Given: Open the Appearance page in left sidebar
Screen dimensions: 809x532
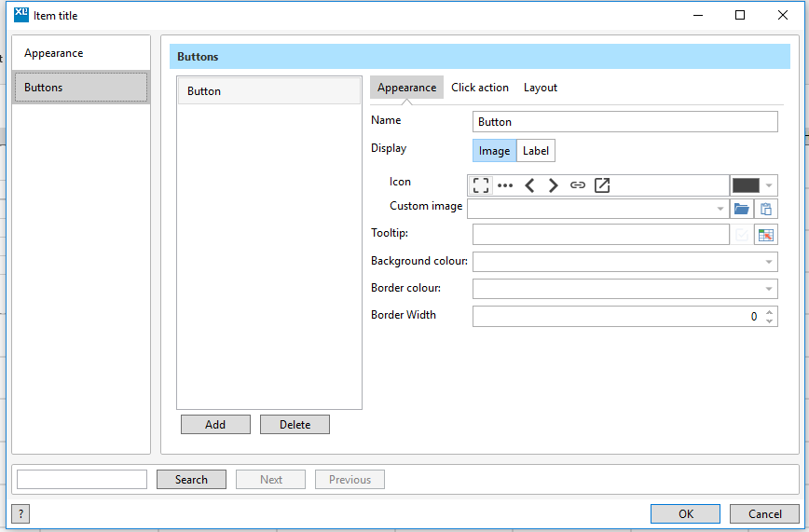Looking at the screenshot, I should [x=81, y=53].
